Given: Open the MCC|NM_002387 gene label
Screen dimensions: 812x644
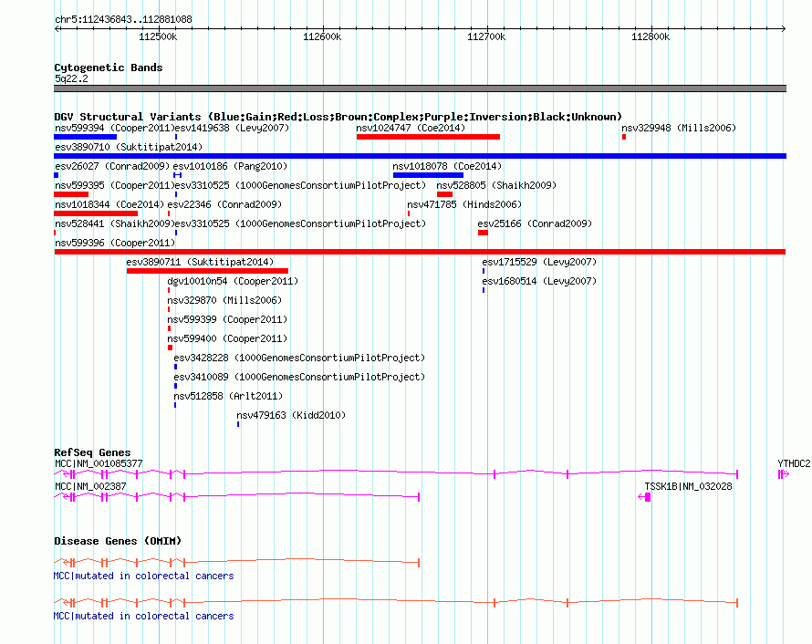Looking at the screenshot, I should (90, 486).
